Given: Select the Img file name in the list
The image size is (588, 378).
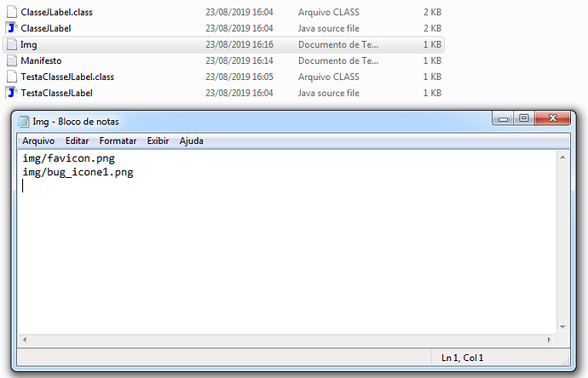Looking at the screenshot, I should [x=28, y=44].
